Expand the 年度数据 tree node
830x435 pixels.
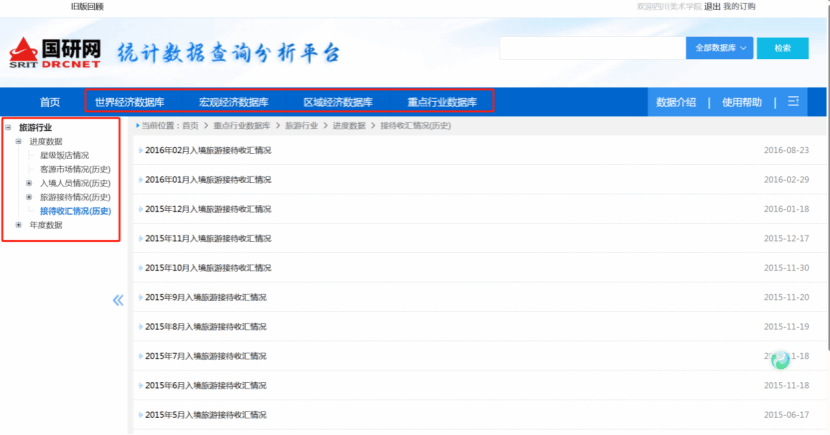point(19,225)
